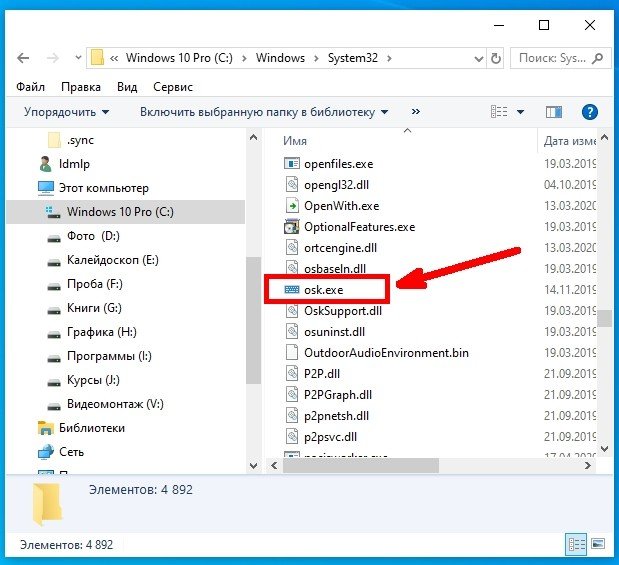Click the ortcengine.dll file icon
The image size is (619, 565).
[x=292, y=248]
